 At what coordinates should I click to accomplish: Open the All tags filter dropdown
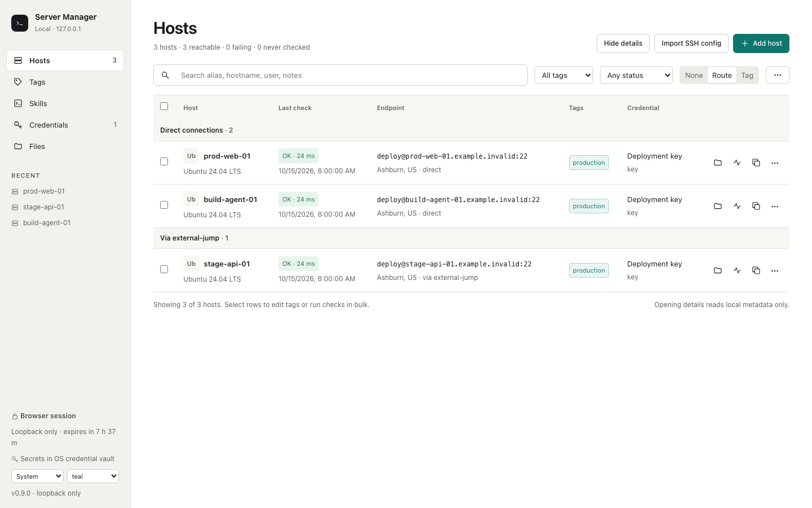[564, 75]
